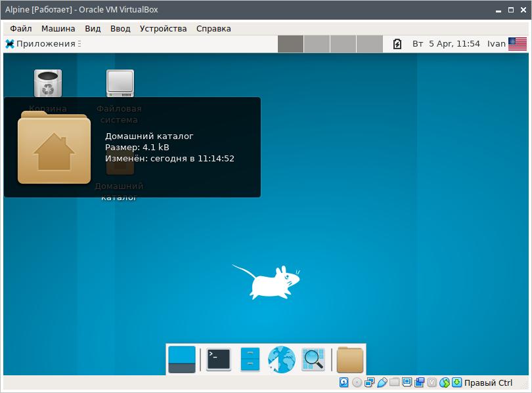532x393 pixels.
Task: Switch to the fourth workspace
Action: (370, 44)
